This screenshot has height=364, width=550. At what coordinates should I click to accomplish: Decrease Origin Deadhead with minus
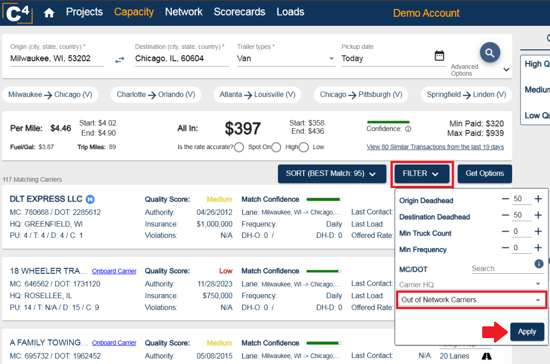click(505, 199)
